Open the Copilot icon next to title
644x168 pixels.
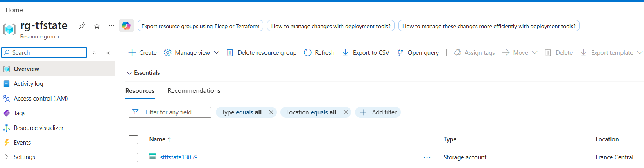point(126,26)
